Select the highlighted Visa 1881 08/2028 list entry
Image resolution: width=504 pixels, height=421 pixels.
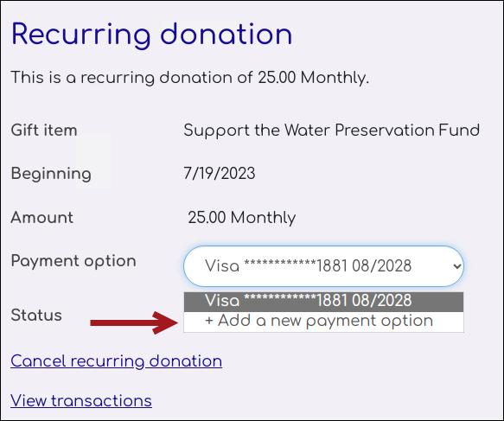[x=323, y=302]
